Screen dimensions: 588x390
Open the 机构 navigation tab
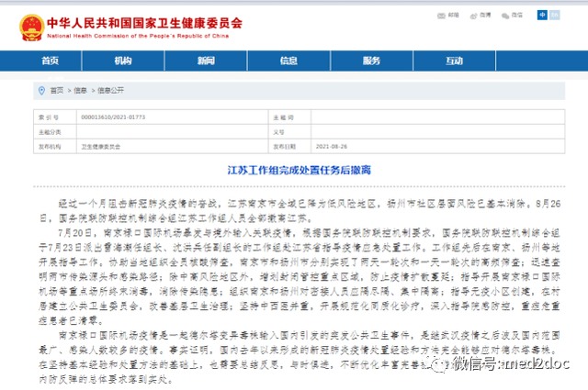(x=123, y=61)
